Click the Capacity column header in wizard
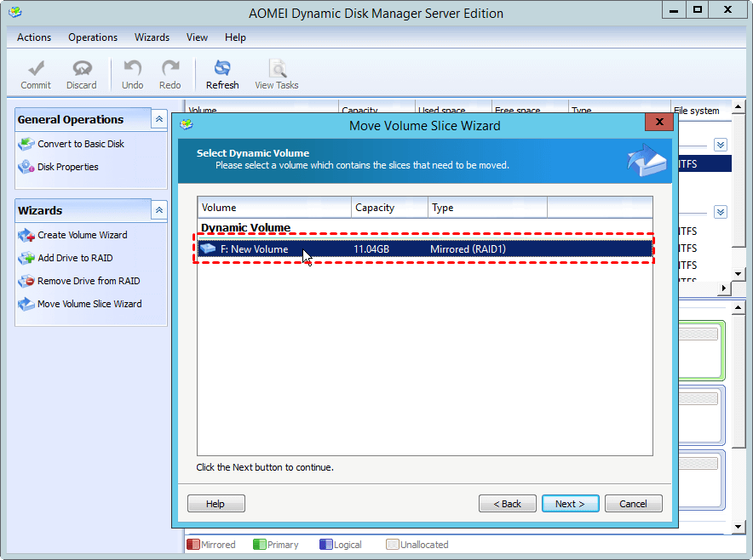This screenshot has width=753, height=560. coord(389,208)
